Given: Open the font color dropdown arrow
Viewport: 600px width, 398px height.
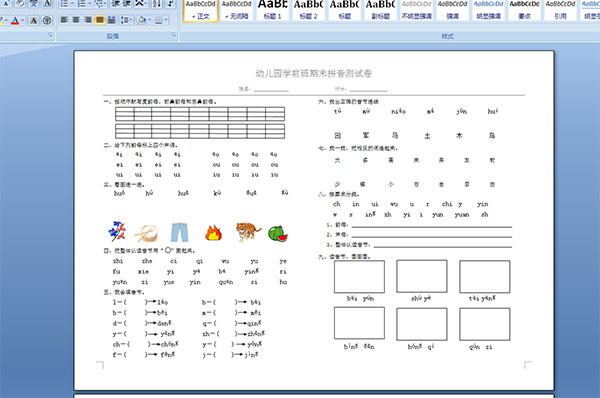Looking at the screenshot, I should (23, 20).
